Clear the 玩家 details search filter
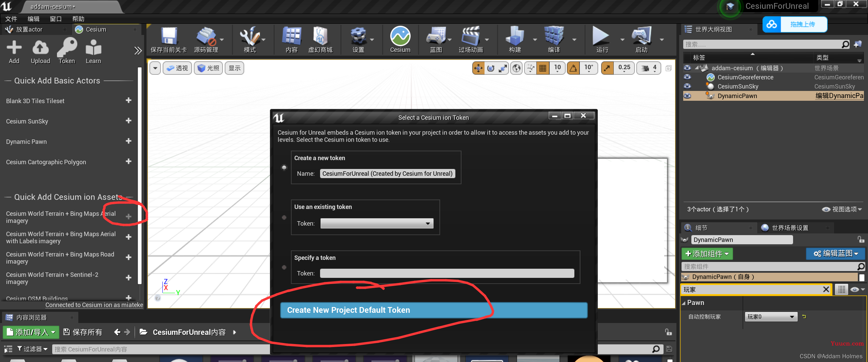The height and width of the screenshot is (362, 868). pyautogui.click(x=826, y=289)
